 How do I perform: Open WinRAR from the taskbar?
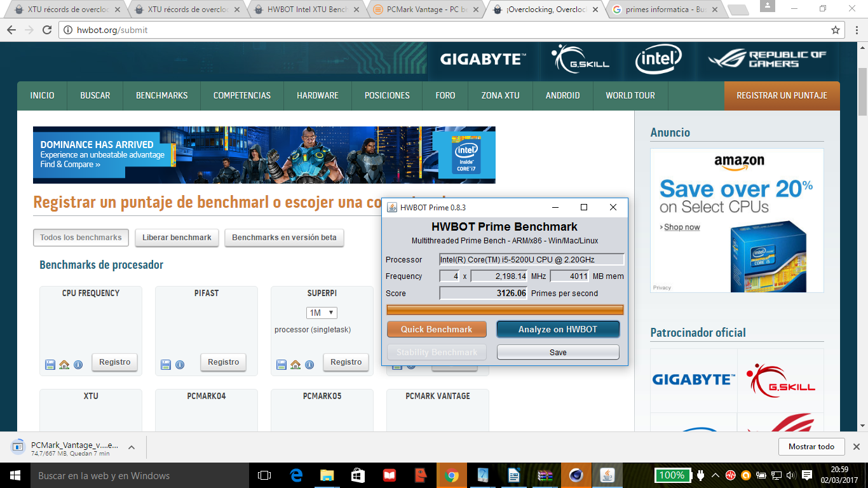[545, 475]
